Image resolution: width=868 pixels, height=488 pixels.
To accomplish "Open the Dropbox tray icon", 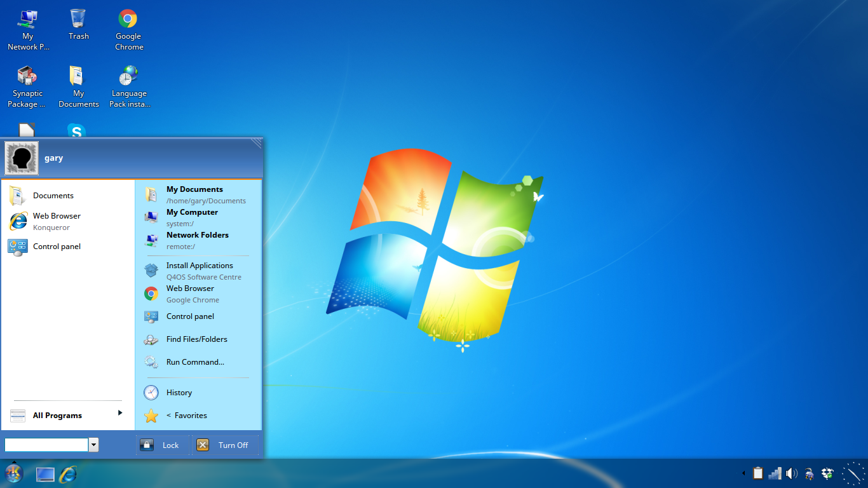I will coord(827,473).
